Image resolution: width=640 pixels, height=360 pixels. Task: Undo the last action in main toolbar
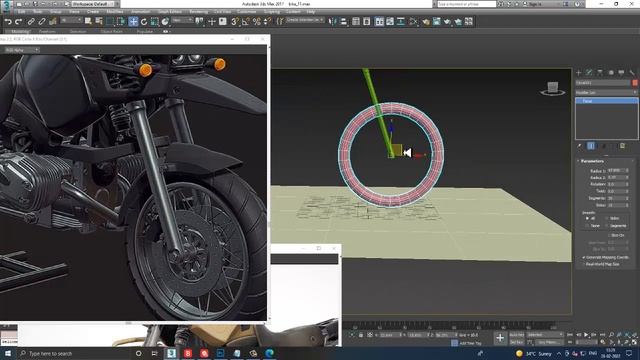coord(8,21)
